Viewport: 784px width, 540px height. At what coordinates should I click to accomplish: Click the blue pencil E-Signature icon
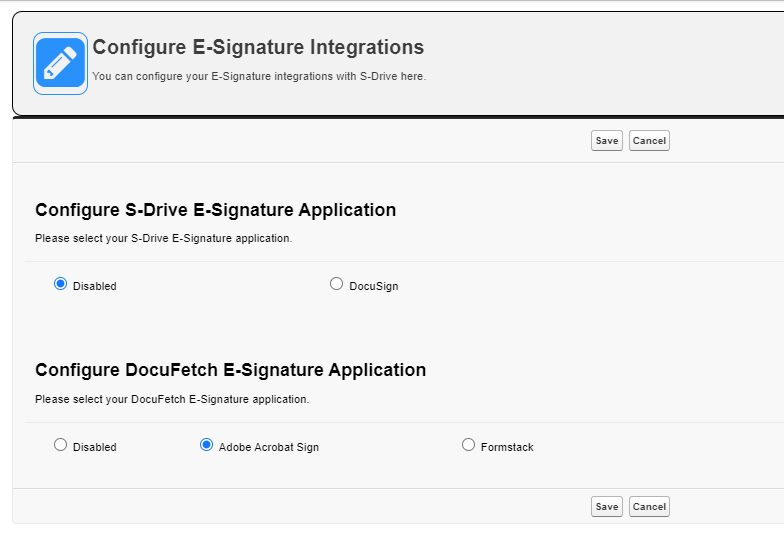coord(60,63)
